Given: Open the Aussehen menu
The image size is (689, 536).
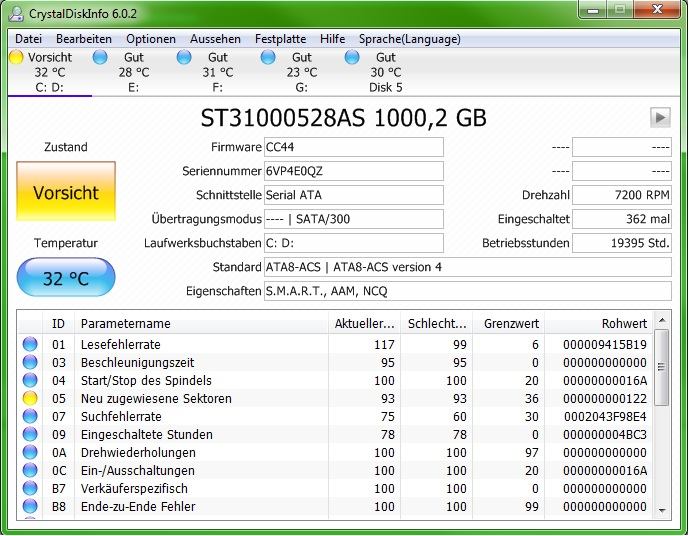Looking at the screenshot, I should coord(215,39).
